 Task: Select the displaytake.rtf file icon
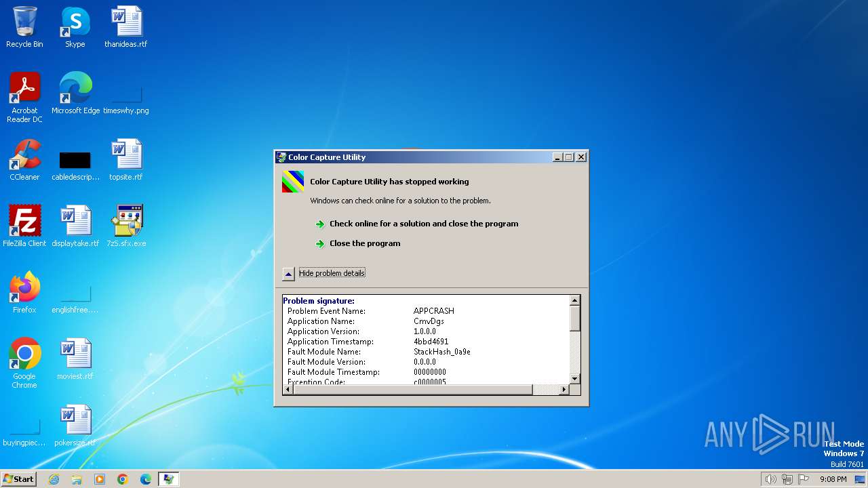click(x=75, y=226)
